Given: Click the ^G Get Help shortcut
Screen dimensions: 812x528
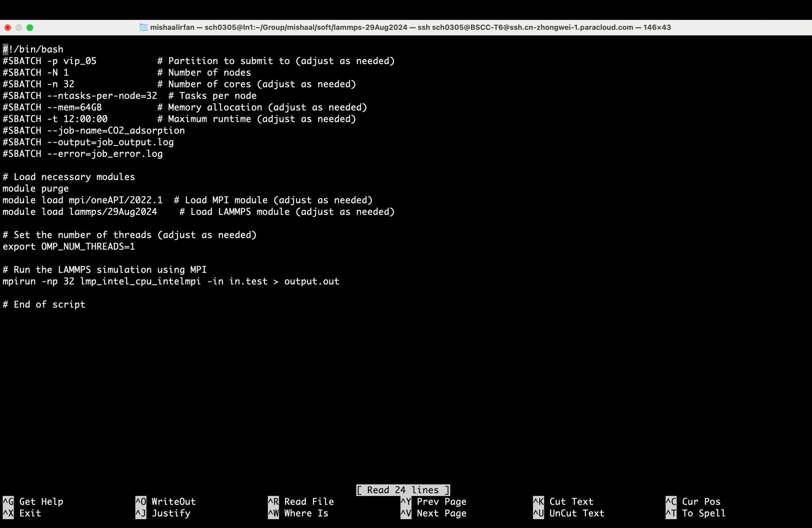Looking at the screenshot, I should coord(33,501).
